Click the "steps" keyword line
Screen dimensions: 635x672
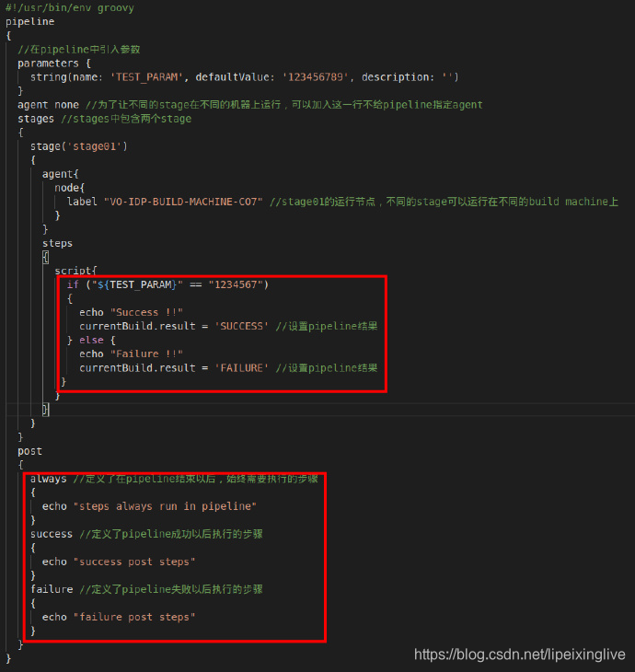(57, 243)
